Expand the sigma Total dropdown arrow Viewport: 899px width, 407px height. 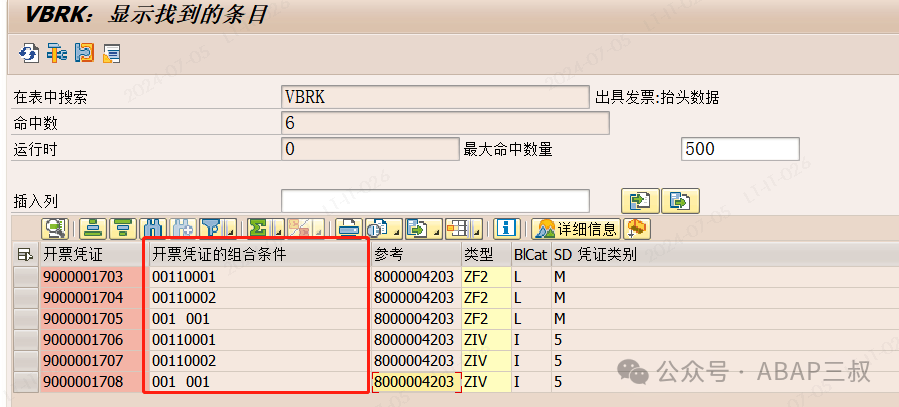277,230
